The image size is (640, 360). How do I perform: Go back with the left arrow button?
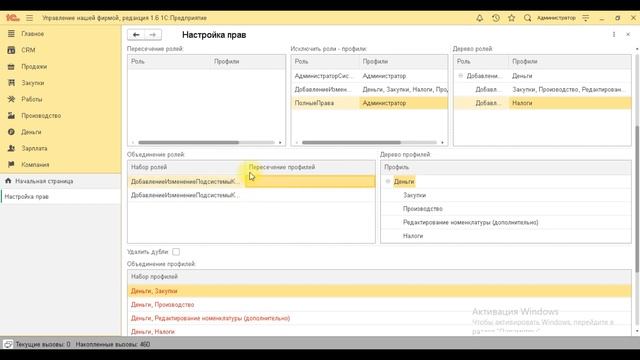click(x=136, y=35)
